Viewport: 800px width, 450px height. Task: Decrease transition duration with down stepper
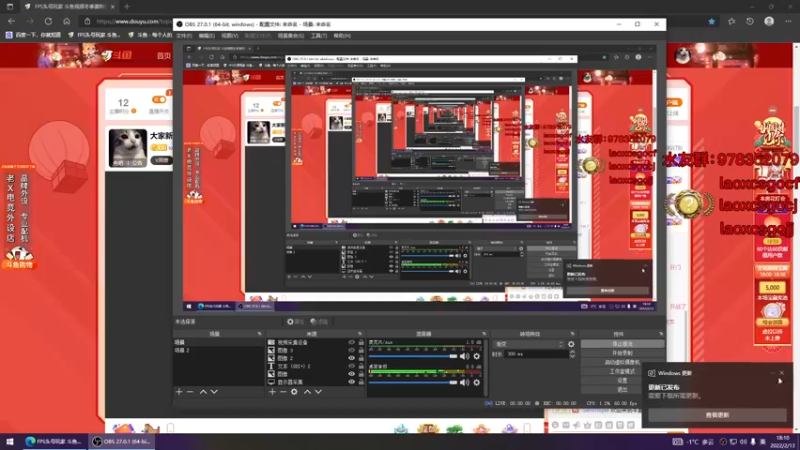pos(572,356)
